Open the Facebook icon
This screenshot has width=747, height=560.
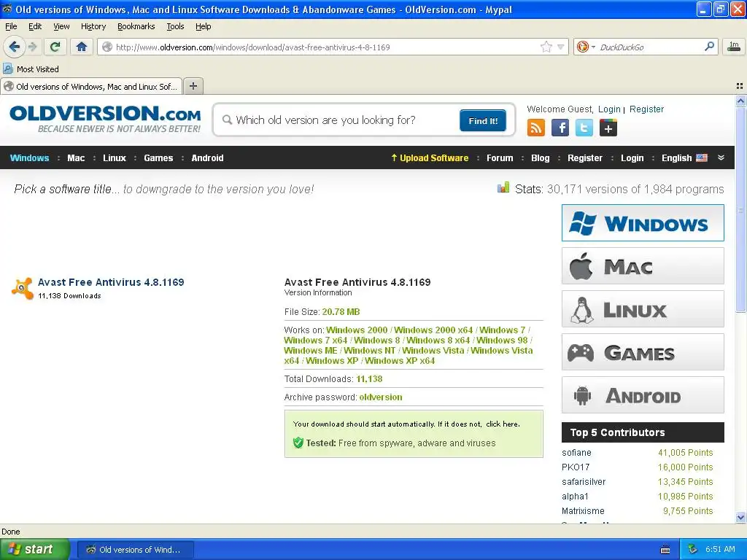click(x=560, y=128)
